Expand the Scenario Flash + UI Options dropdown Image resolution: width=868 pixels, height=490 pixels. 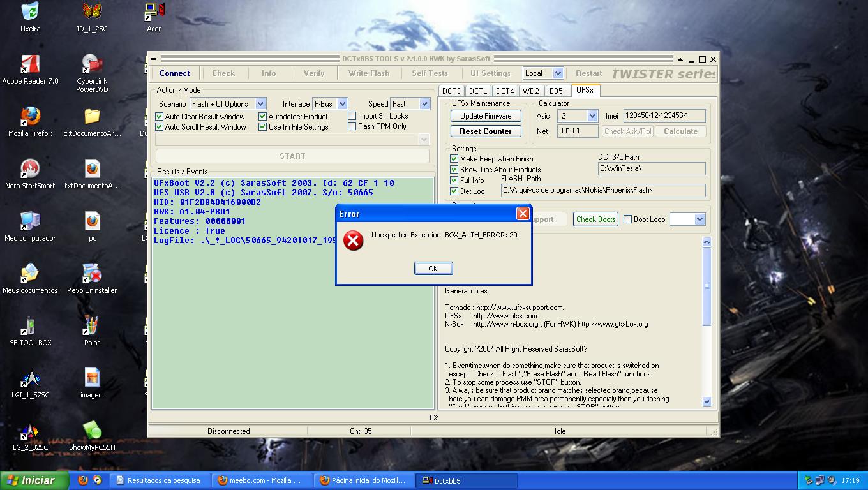(x=260, y=104)
